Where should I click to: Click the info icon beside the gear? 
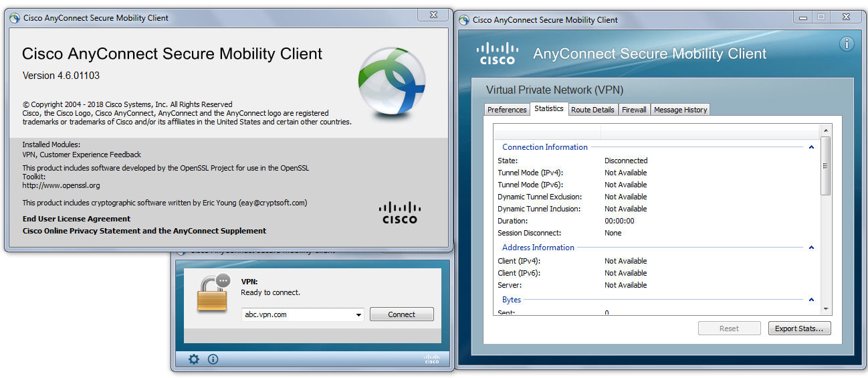pyautogui.click(x=213, y=359)
